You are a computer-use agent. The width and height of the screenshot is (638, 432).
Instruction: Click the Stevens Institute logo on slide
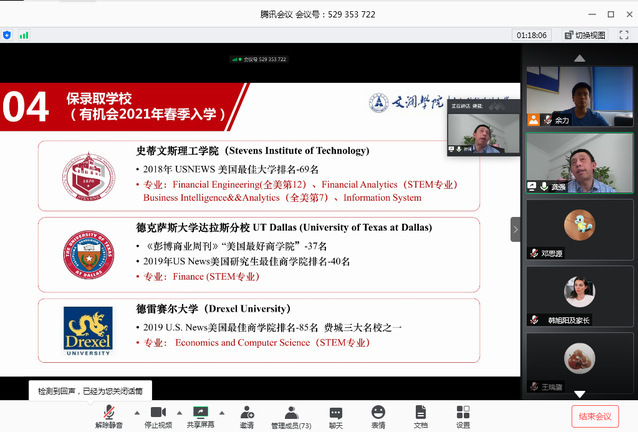(88, 177)
